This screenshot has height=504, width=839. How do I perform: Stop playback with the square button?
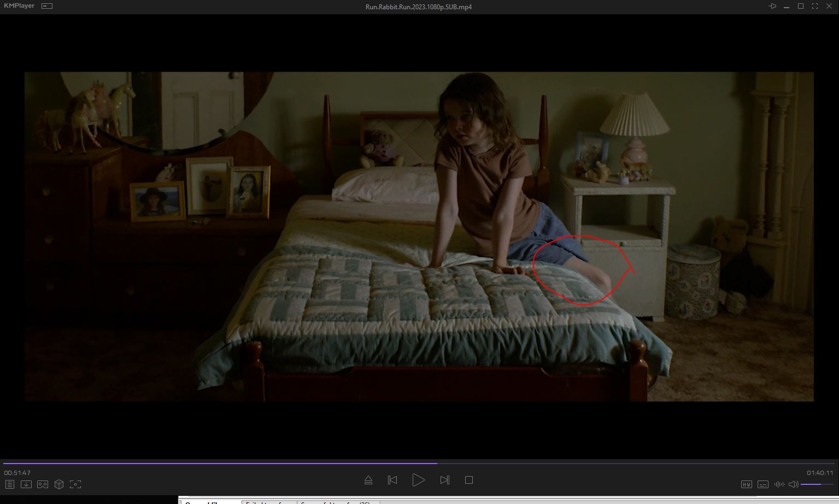[468, 480]
